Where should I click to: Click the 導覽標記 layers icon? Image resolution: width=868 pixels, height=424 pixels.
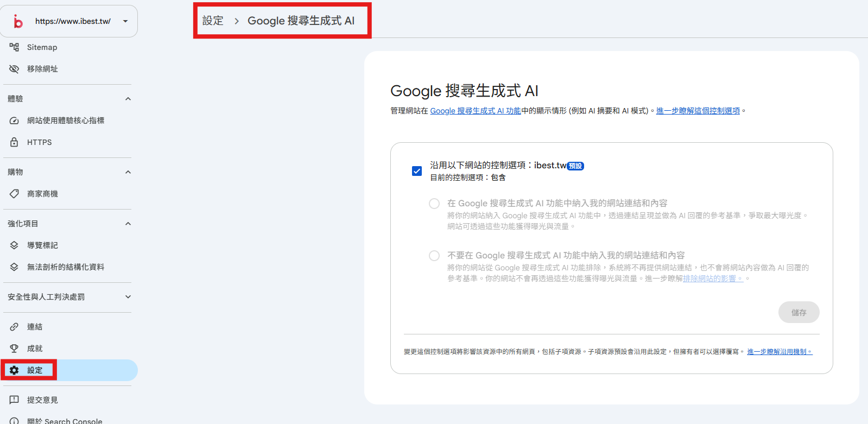[x=14, y=245]
